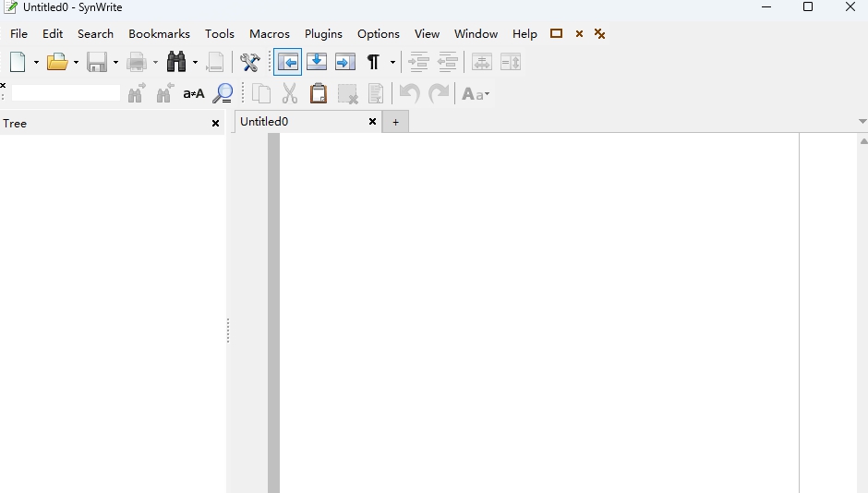Open the Plugins menu
Image resolution: width=868 pixels, height=493 pixels.
323,34
